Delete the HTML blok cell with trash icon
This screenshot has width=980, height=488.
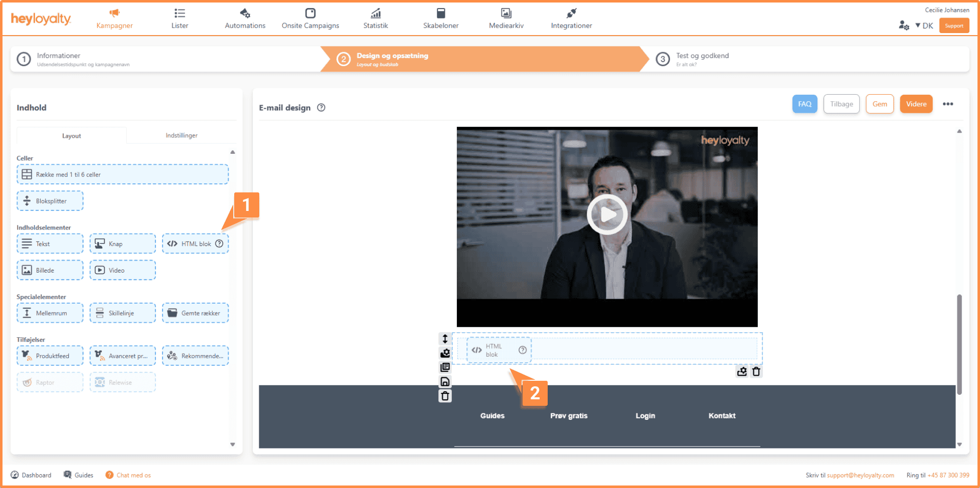(756, 372)
